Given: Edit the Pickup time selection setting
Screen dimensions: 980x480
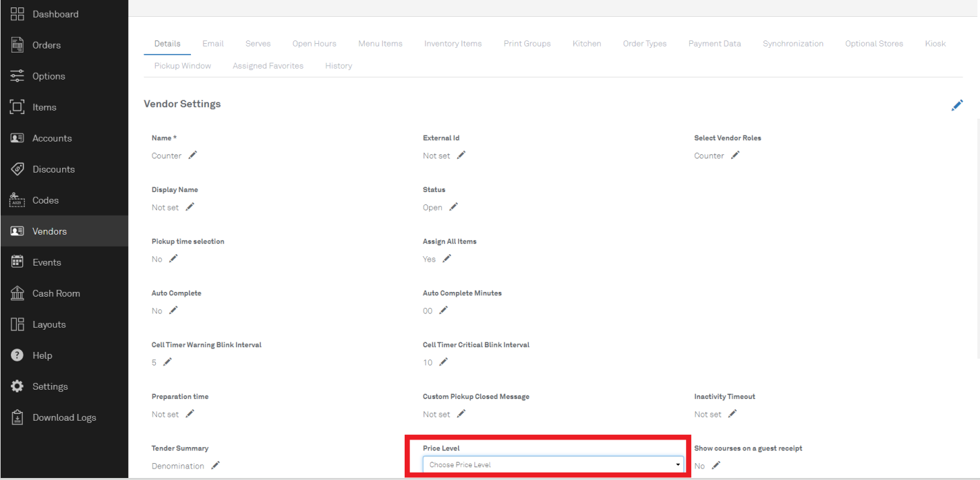Looking at the screenshot, I should tap(173, 259).
